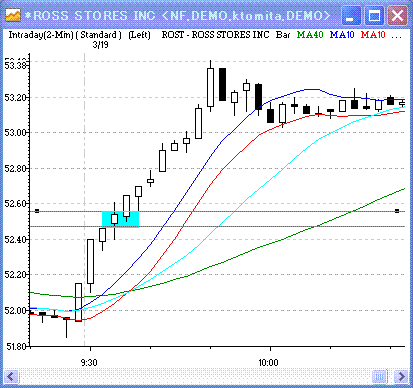
Task: Click the right scroll arrow on horizontal scrollbar
Action: click(x=401, y=377)
